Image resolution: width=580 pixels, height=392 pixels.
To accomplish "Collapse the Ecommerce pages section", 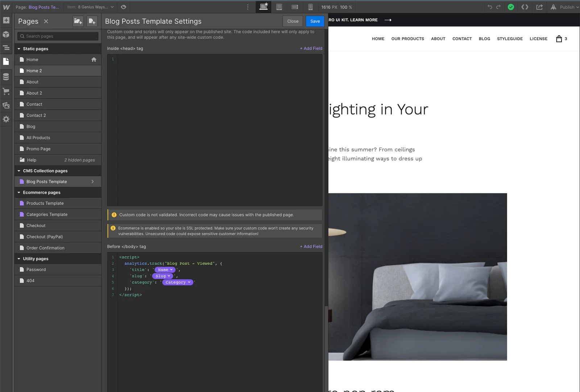I will point(19,192).
